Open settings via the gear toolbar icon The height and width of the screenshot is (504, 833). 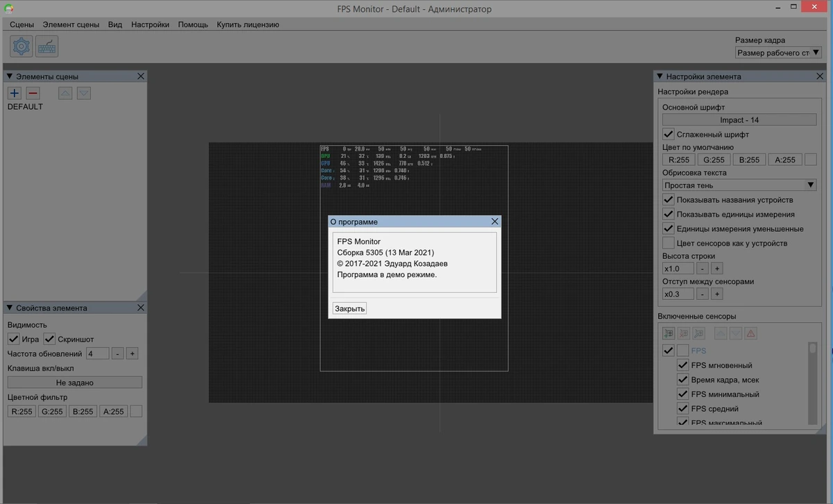[x=22, y=47]
